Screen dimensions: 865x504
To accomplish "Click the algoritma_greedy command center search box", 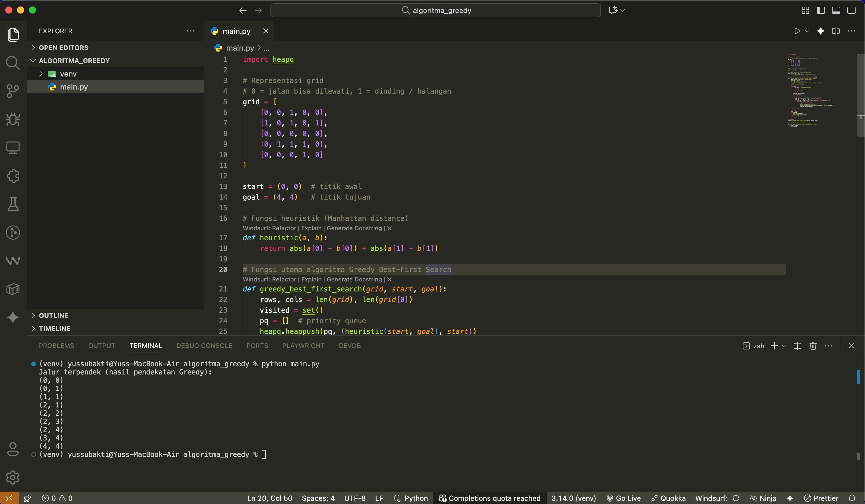I will click(x=435, y=10).
